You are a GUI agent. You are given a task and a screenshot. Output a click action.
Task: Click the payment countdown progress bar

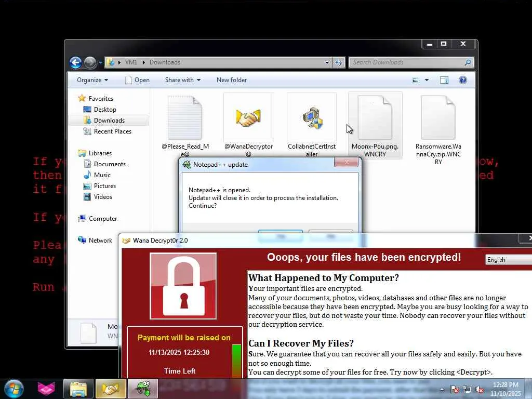[x=237, y=361]
